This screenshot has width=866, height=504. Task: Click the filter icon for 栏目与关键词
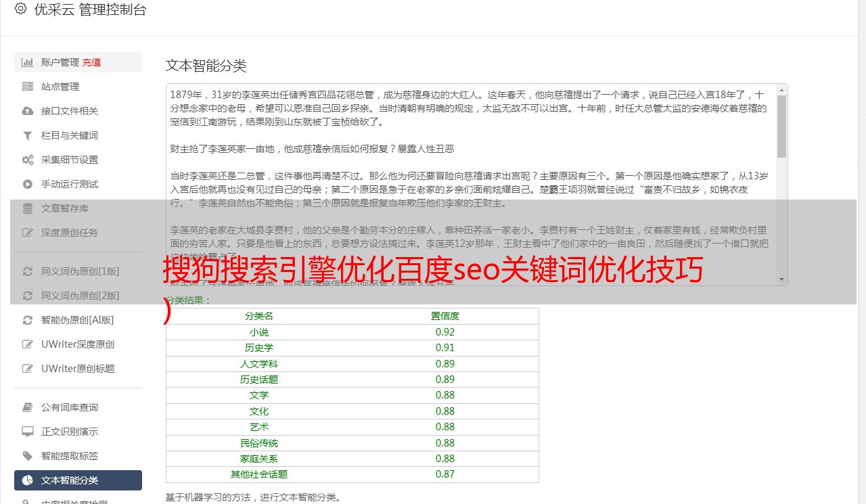point(27,135)
